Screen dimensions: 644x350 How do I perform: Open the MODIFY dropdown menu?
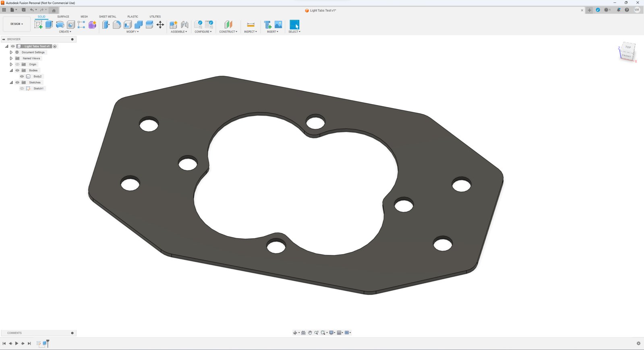pos(133,32)
